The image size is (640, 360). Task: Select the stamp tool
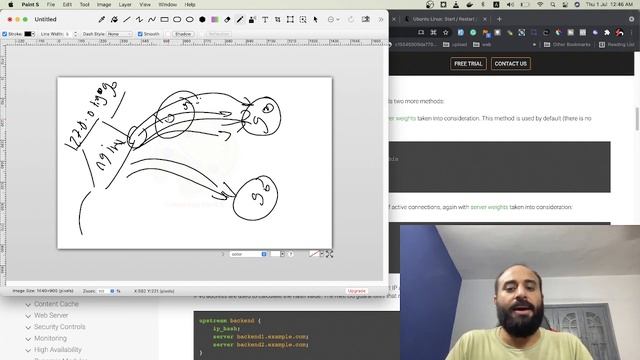[252, 19]
